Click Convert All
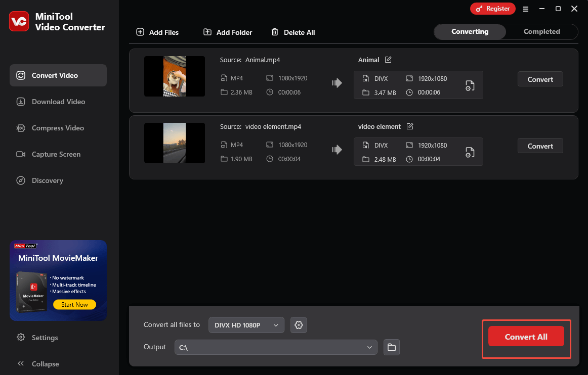 coord(526,336)
